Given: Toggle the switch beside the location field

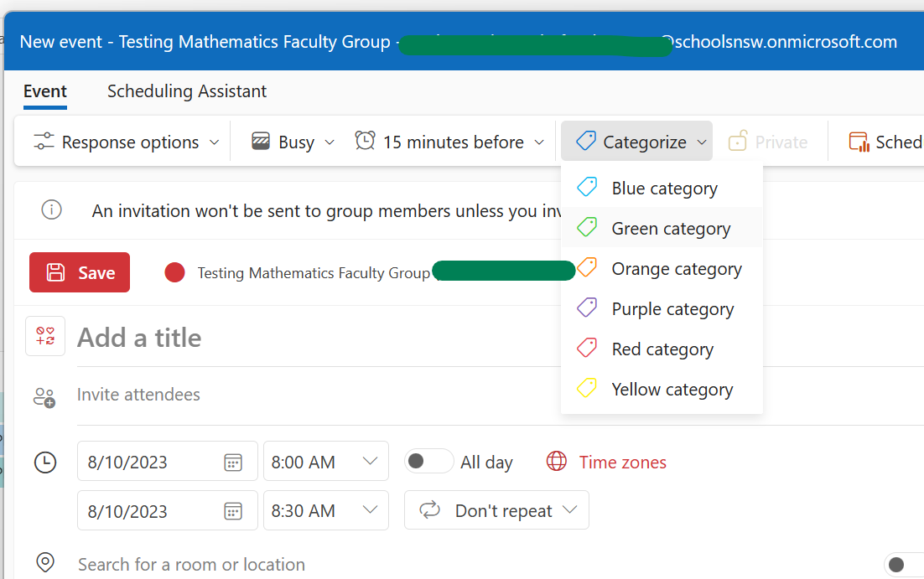Looking at the screenshot, I should (x=904, y=565).
